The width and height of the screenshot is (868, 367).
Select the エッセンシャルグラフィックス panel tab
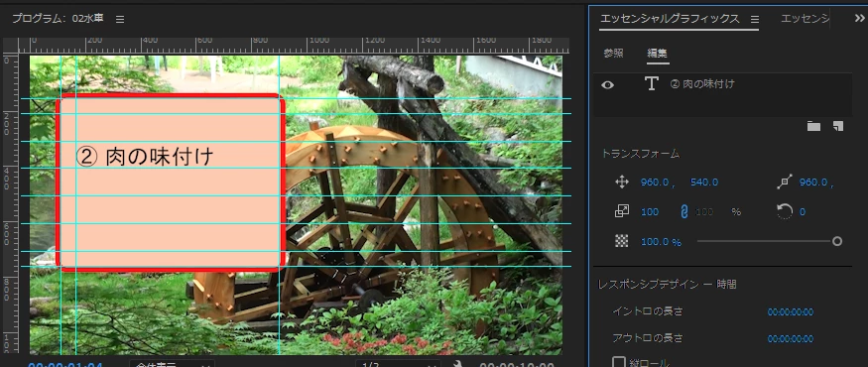[670, 19]
